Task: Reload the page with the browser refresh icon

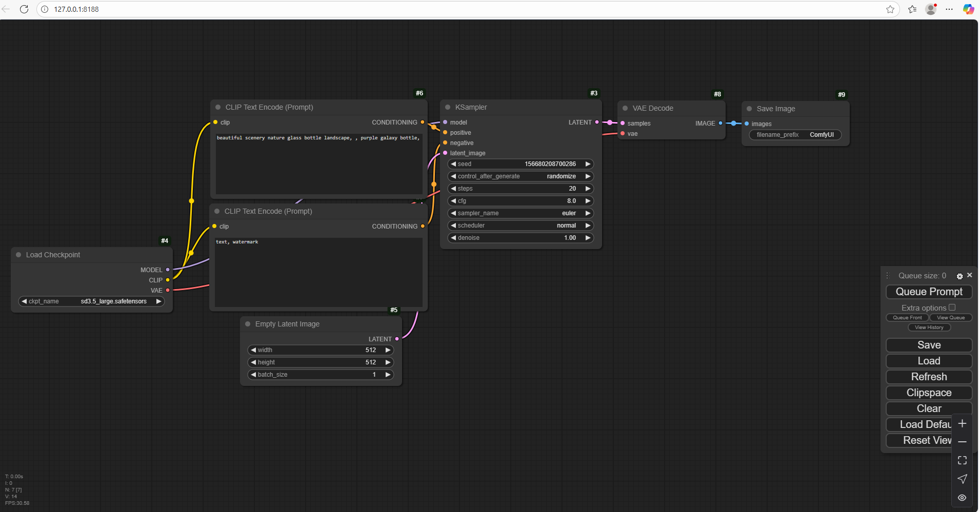Action: coord(24,9)
